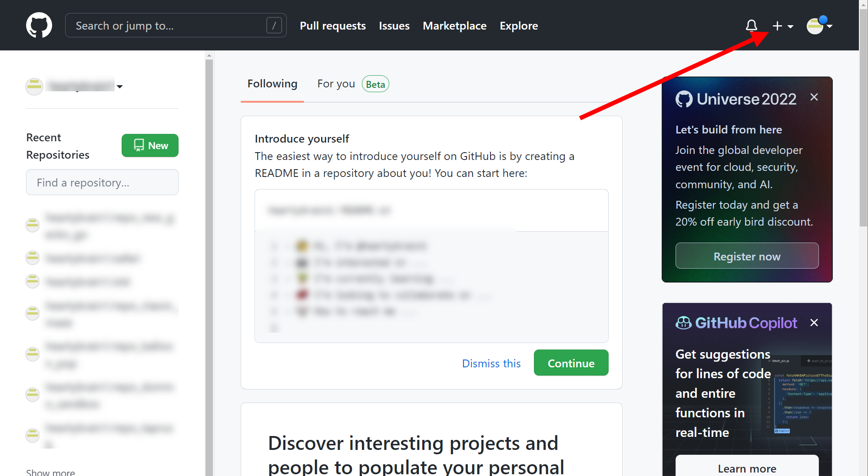The height and width of the screenshot is (476, 868).
Task: Open Pull requests page
Action: [x=332, y=26]
